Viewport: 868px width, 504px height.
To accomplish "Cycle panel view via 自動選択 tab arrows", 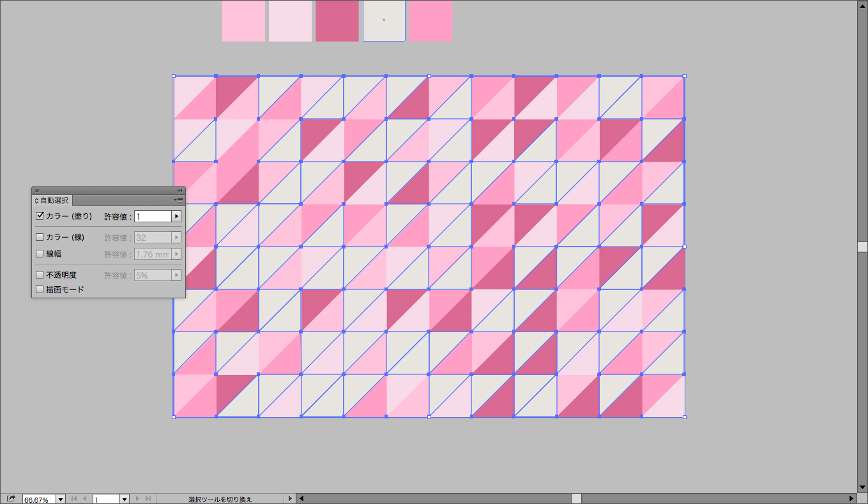I will [x=36, y=201].
